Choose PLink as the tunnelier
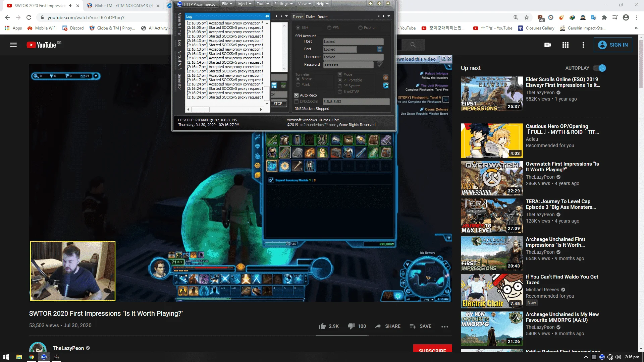Screen dimensions: 644x362 [x=303, y=85]
